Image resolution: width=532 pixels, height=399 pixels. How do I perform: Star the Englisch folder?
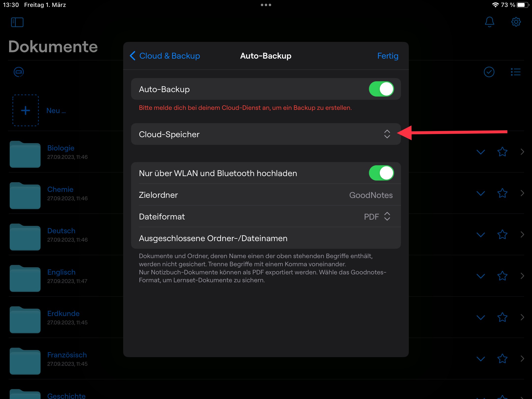pos(502,276)
